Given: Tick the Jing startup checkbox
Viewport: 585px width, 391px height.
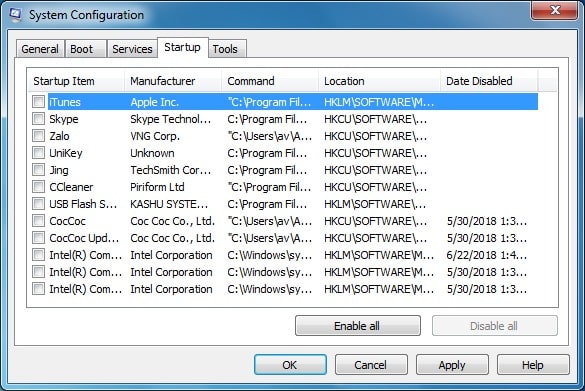Looking at the screenshot, I should [38, 170].
